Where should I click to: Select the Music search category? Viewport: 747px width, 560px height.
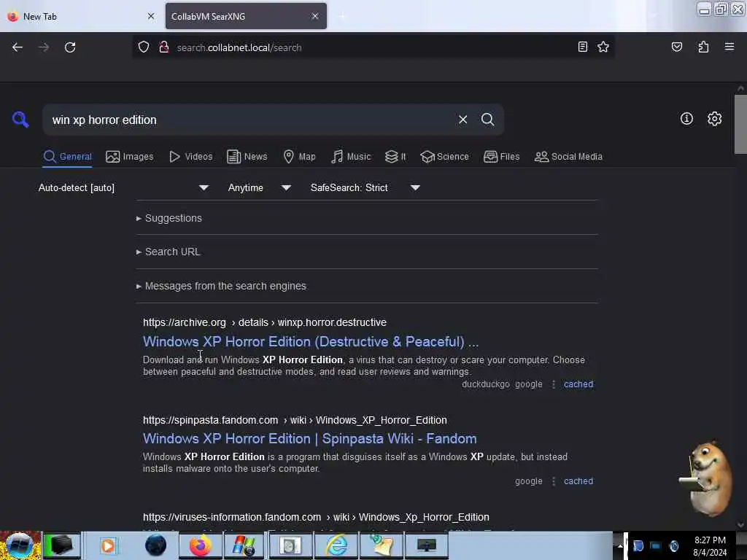[x=351, y=157]
